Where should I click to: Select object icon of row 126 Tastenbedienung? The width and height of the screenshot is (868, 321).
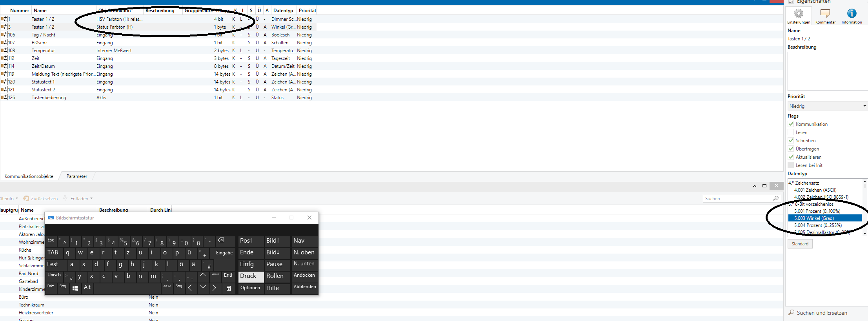tap(4, 98)
